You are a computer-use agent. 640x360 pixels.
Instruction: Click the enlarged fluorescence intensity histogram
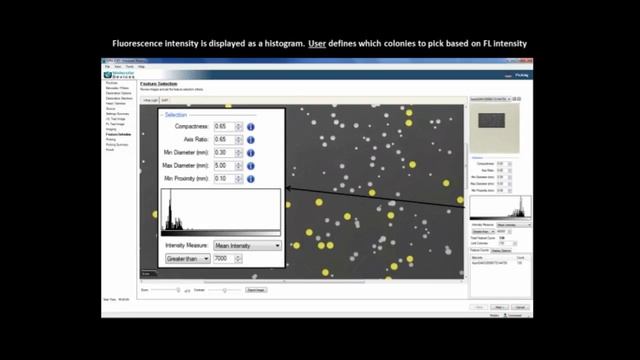pos(221,212)
